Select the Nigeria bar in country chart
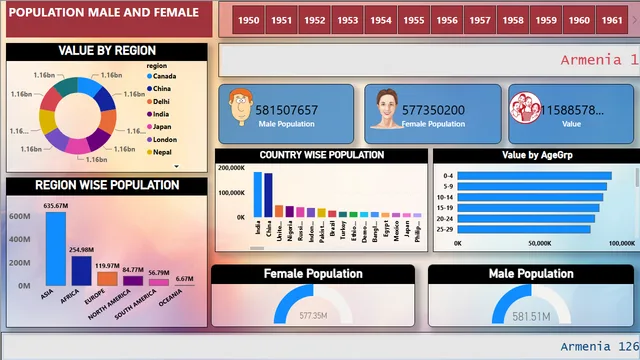The height and width of the screenshot is (360, 640). [x=289, y=211]
